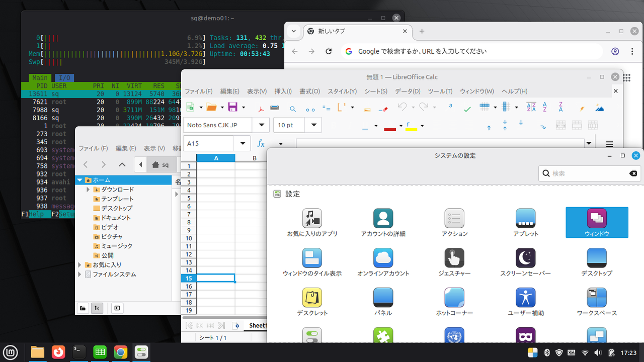Open the font size dropdown
644x362 pixels.
coord(313,125)
